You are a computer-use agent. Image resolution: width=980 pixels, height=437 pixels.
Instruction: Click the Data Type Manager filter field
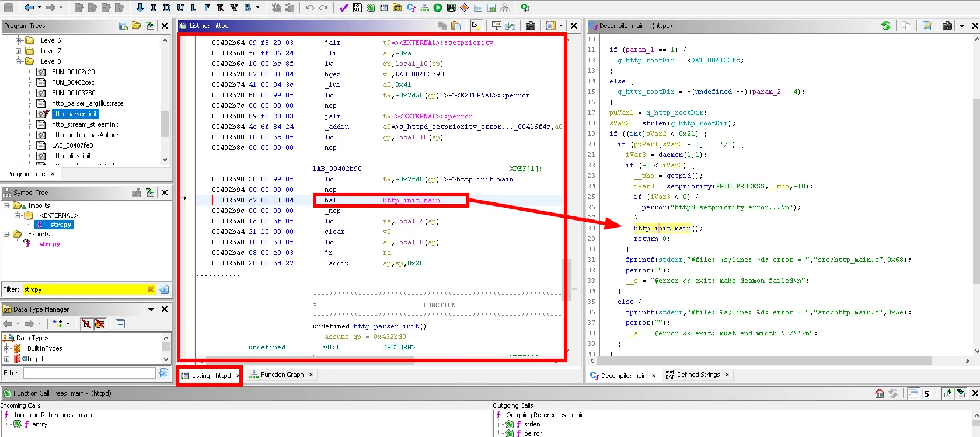click(89, 373)
